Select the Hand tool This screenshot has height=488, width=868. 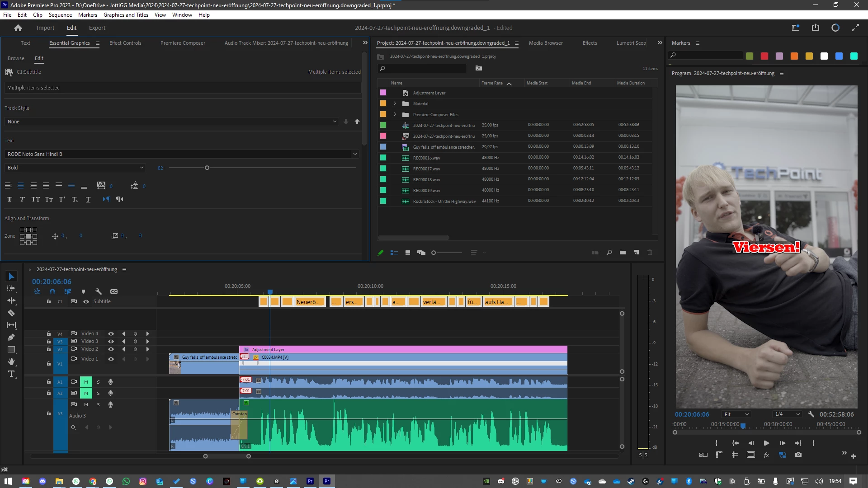coord(11,361)
